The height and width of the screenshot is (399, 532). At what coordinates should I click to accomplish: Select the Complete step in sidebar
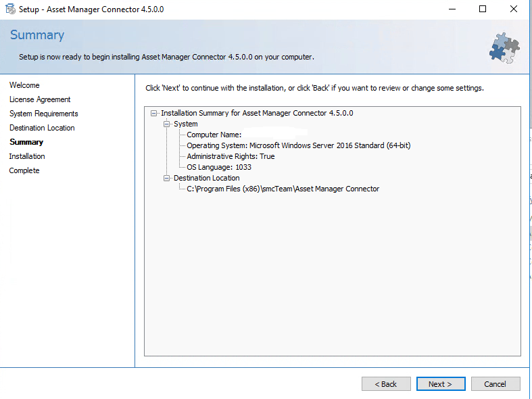(x=24, y=170)
